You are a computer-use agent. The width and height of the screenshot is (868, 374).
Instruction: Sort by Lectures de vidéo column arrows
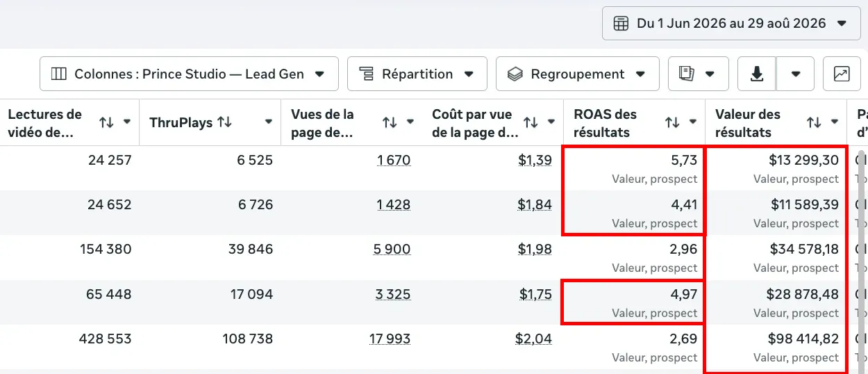pyautogui.click(x=106, y=122)
